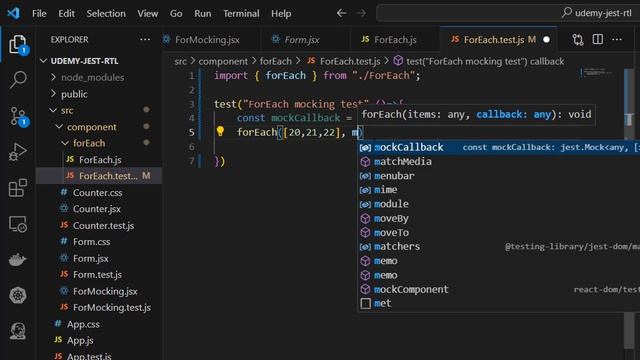Choose module from the suggestion list
This screenshot has height=360, width=640.
tap(499, 204)
